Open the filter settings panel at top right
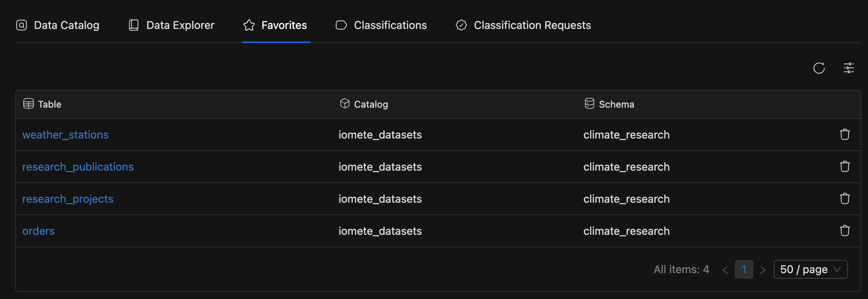The height and width of the screenshot is (299, 868). point(848,68)
